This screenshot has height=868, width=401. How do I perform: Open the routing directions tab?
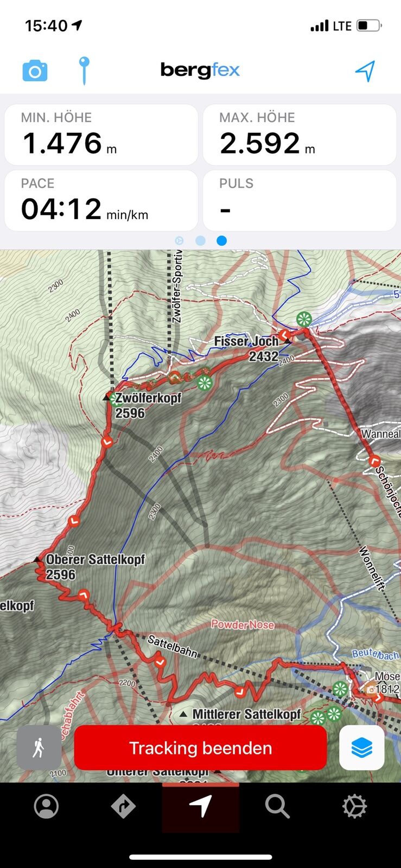click(x=123, y=806)
